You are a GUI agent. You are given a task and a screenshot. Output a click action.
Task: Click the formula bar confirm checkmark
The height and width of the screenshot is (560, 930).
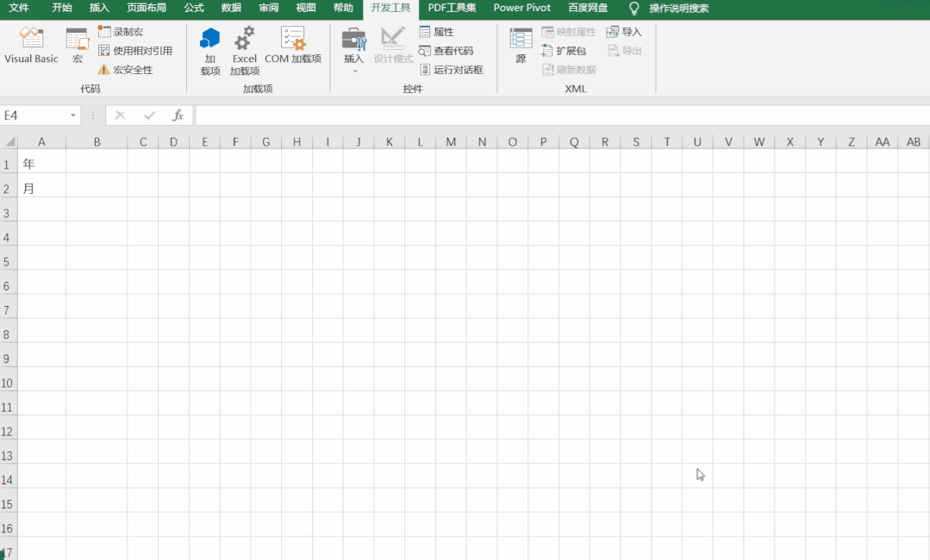coord(149,115)
